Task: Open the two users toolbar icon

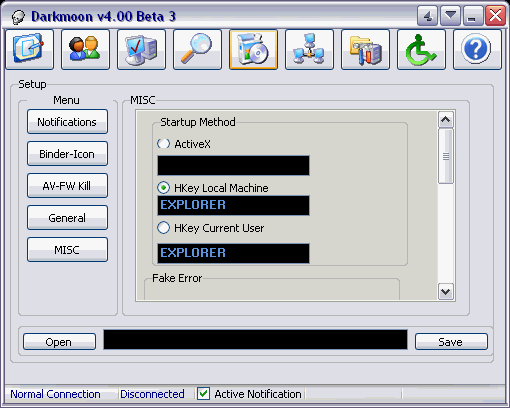Action: [86, 49]
